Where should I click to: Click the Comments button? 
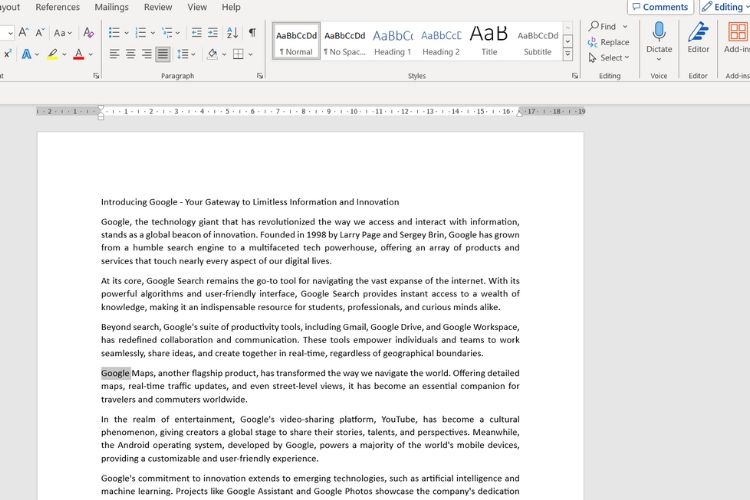click(x=660, y=7)
